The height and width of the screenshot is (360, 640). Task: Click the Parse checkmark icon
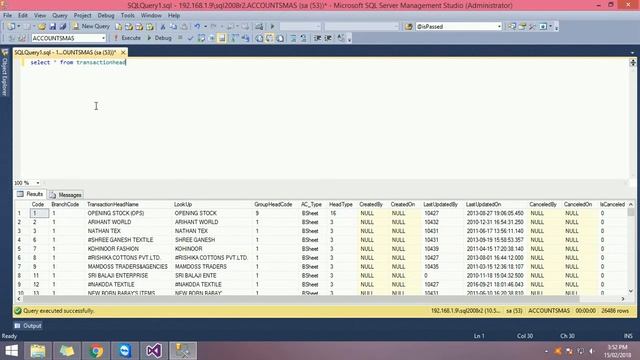tap(190, 38)
